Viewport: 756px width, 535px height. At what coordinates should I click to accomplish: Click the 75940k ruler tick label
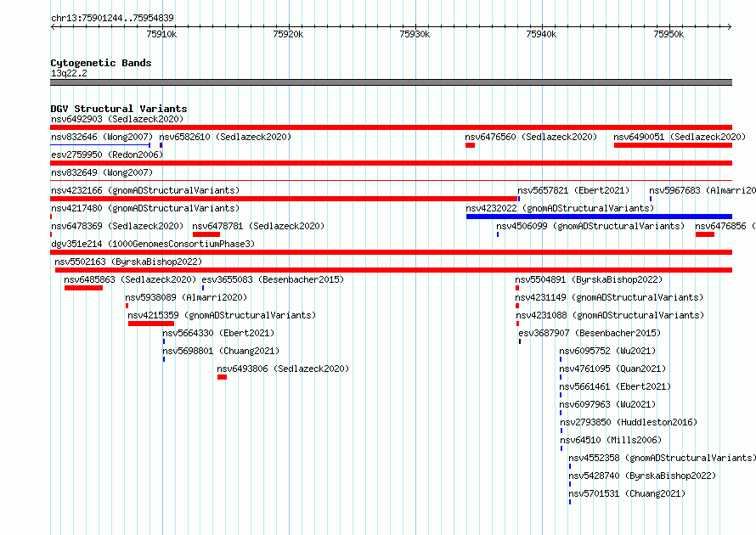pos(541,34)
